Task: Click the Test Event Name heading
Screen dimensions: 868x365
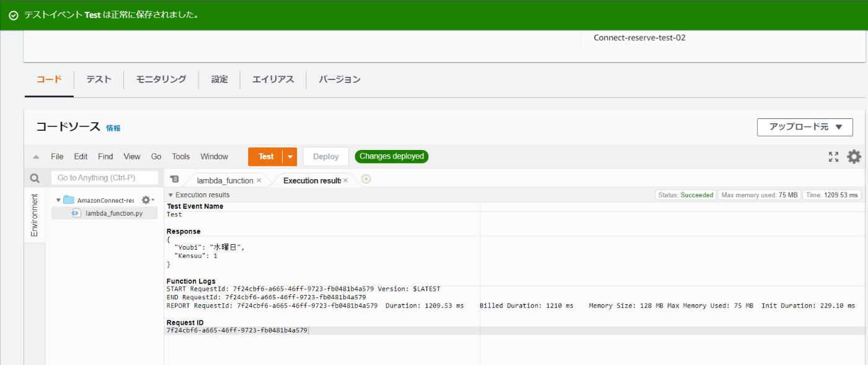Action: pos(195,206)
